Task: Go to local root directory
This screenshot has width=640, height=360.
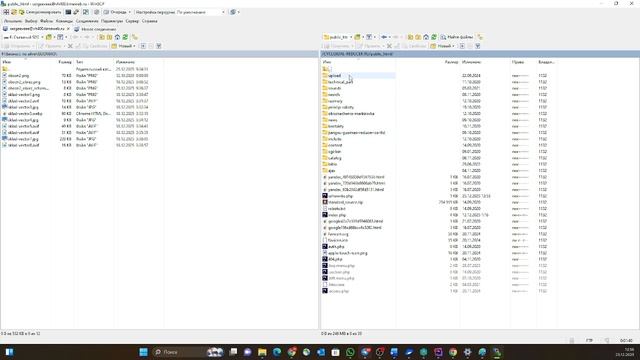Action: (109, 37)
